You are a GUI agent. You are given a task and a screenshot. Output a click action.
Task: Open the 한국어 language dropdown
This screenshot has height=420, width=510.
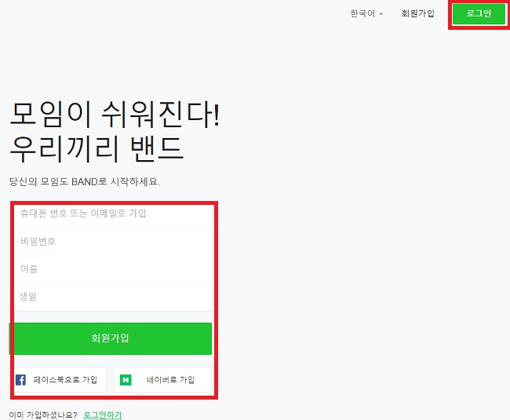366,13
